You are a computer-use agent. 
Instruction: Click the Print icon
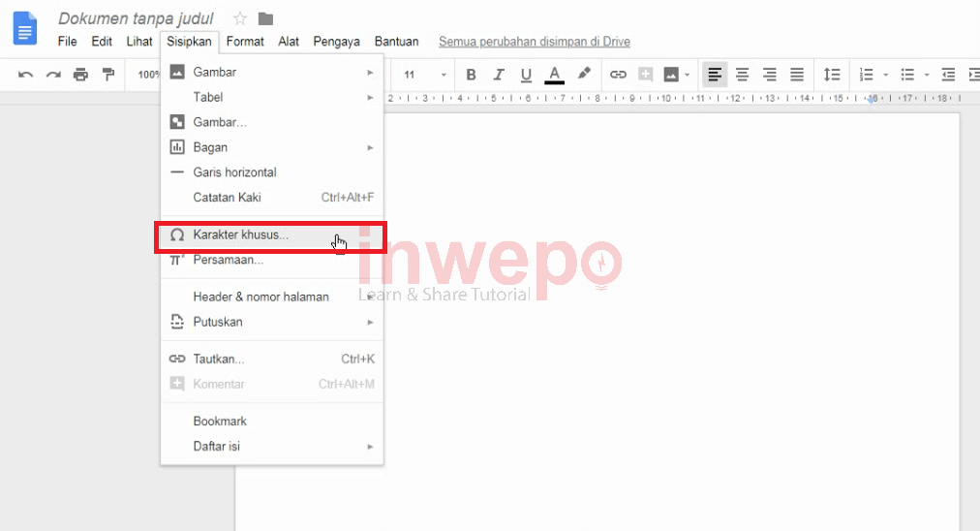click(80, 75)
